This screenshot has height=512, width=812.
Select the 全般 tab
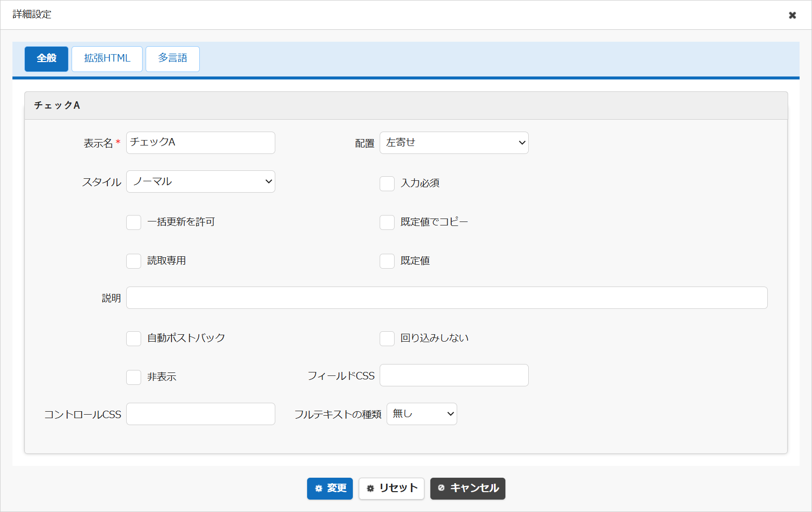pyautogui.click(x=46, y=59)
